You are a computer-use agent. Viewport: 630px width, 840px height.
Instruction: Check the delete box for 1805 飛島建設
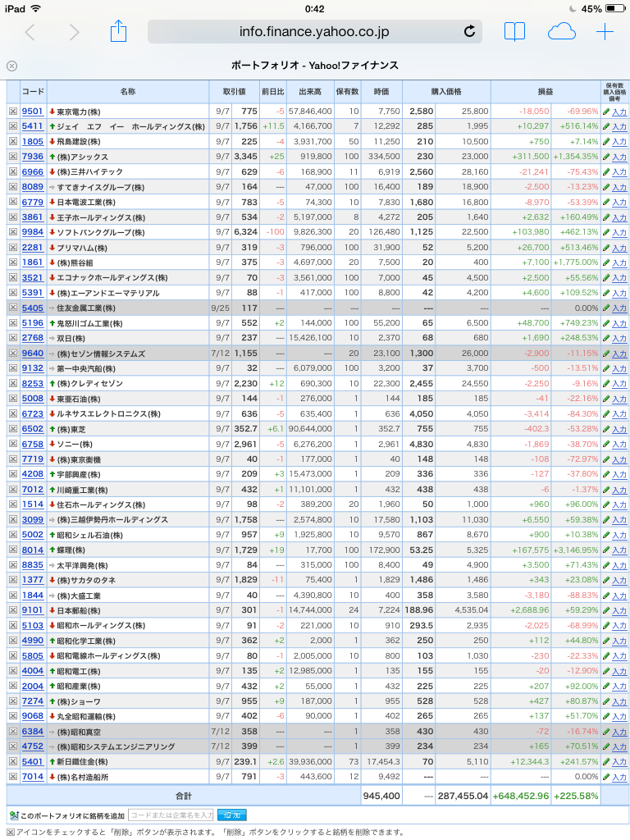(12, 141)
